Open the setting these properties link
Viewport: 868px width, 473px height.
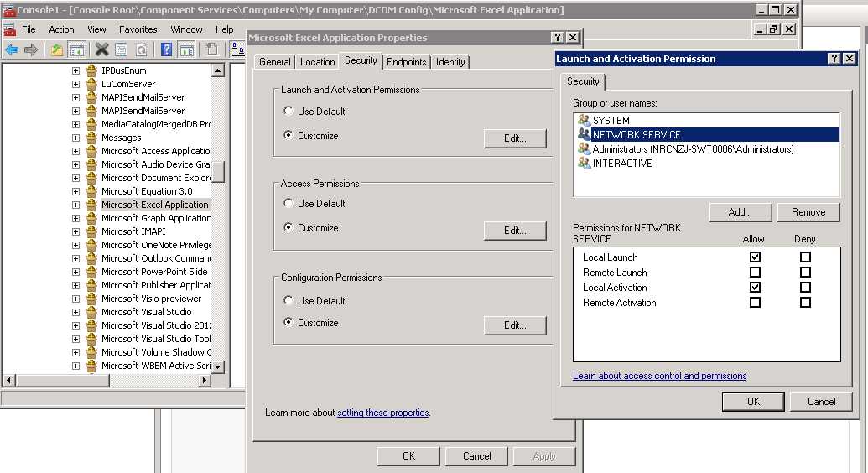(383, 413)
